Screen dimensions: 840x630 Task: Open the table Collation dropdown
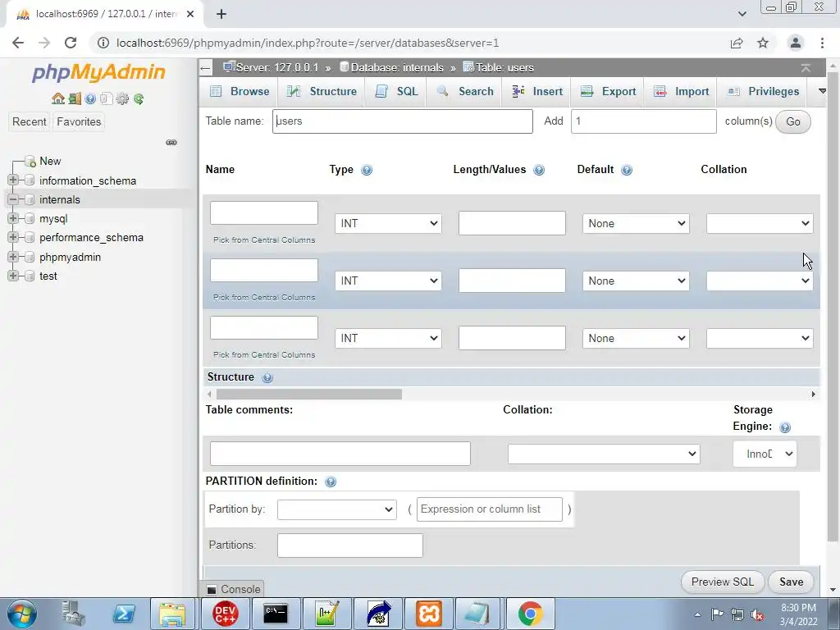point(604,454)
